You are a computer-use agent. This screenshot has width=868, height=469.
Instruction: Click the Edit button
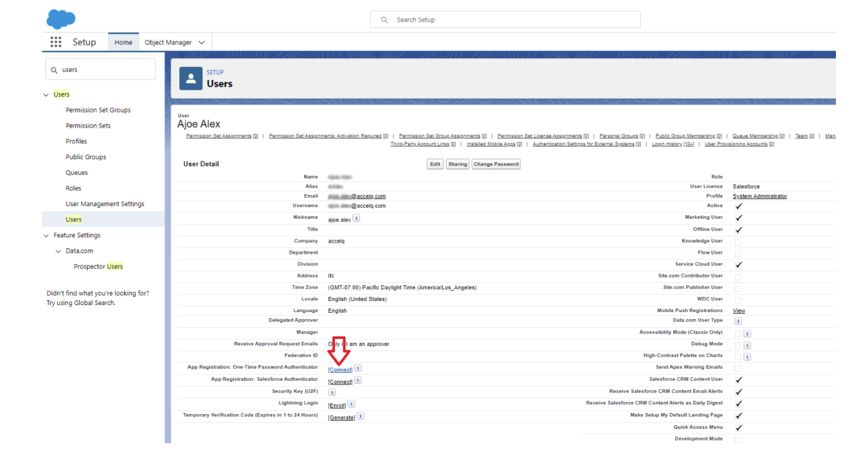point(435,164)
